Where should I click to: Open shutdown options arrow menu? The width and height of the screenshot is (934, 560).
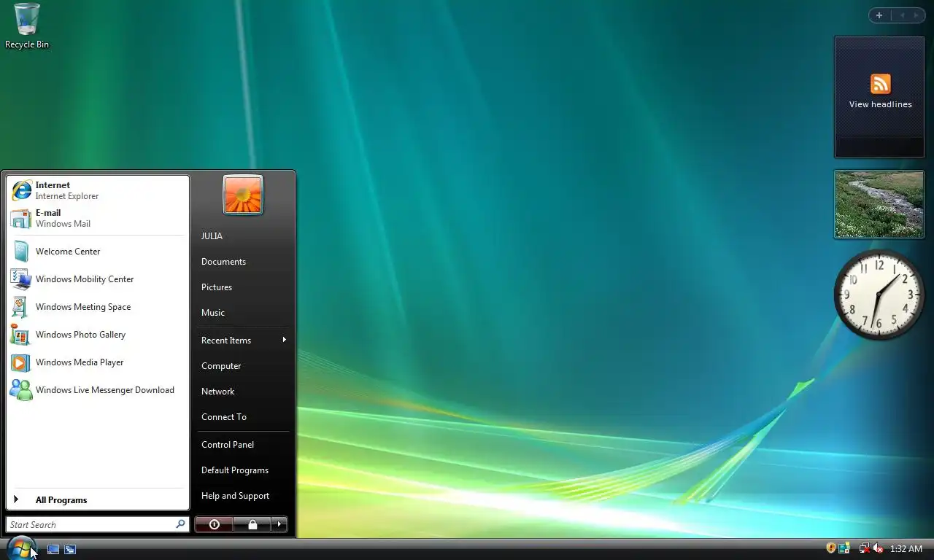tap(279, 524)
